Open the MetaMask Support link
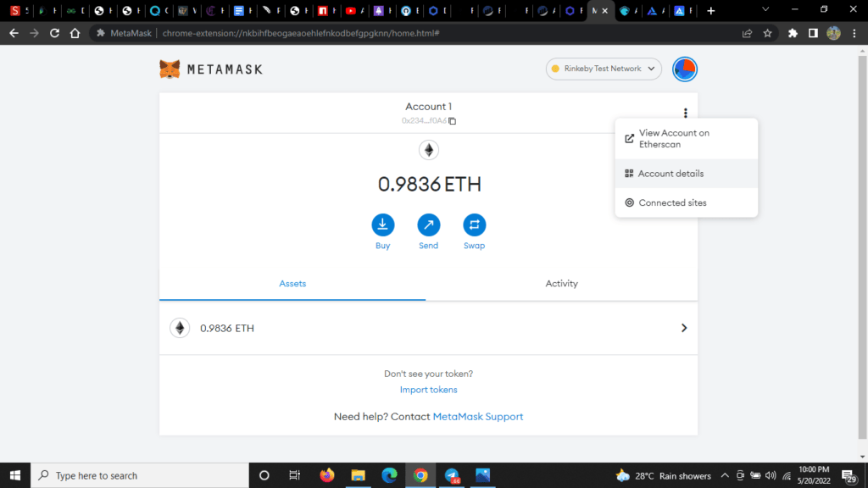This screenshot has width=868, height=488. 478,417
